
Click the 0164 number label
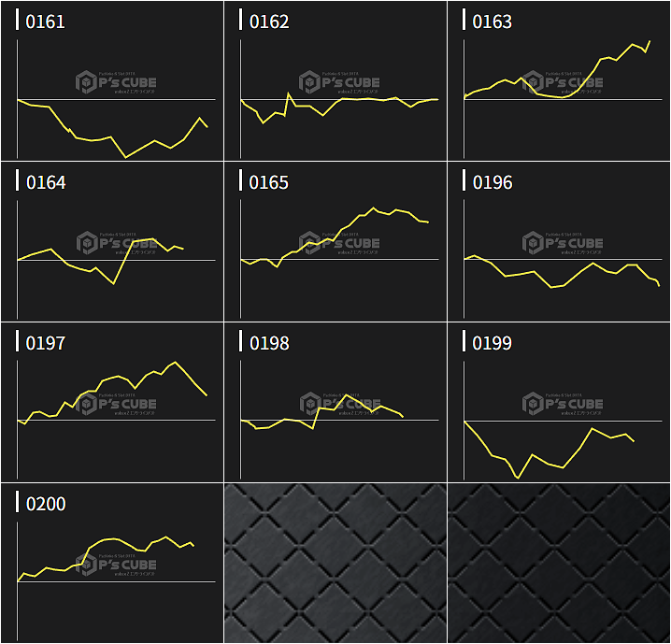click(x=46, y=182)
